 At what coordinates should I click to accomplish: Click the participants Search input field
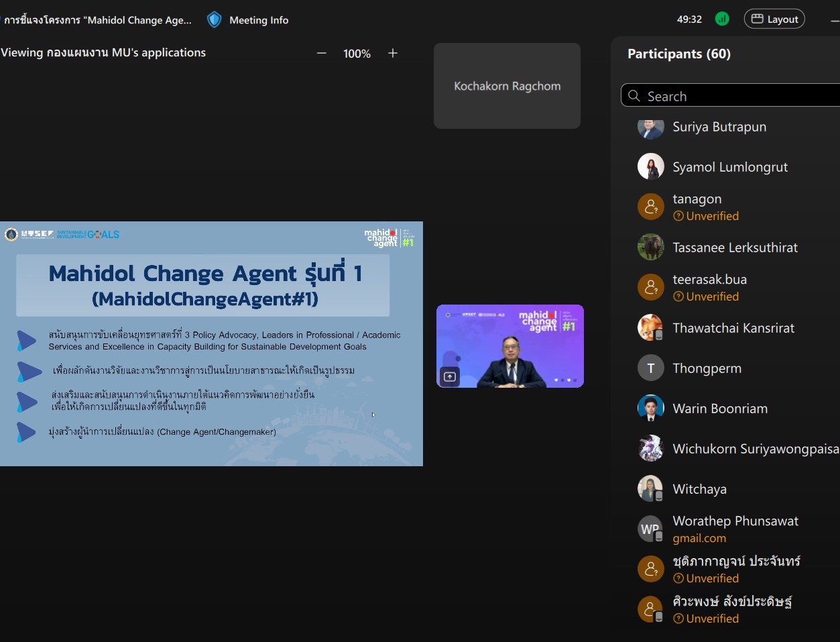click(x=737, y=96)
